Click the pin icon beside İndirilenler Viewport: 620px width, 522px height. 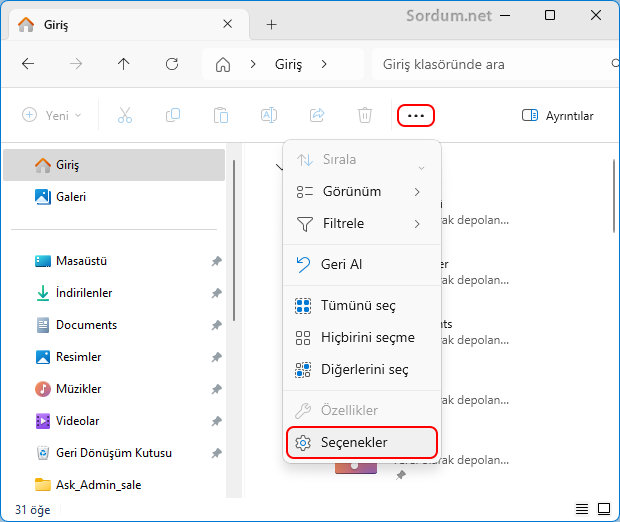coord(216,293)
